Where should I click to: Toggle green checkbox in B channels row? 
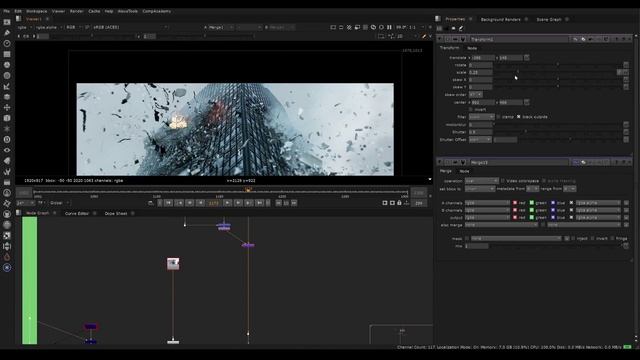point(531,210)
